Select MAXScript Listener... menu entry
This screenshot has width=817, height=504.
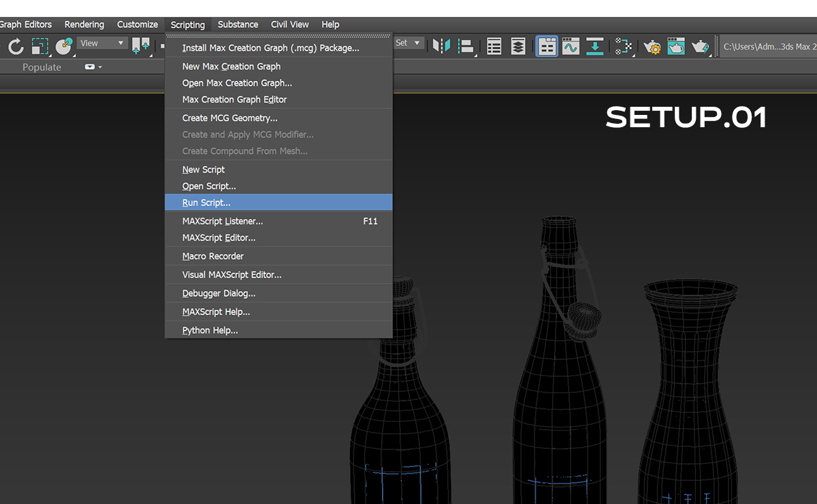[x=223, y=221]
